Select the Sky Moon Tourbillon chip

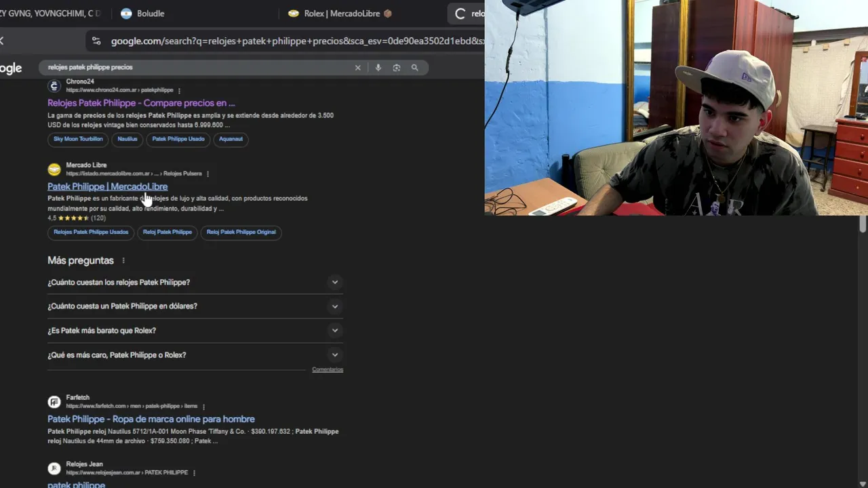click(78, 139)
